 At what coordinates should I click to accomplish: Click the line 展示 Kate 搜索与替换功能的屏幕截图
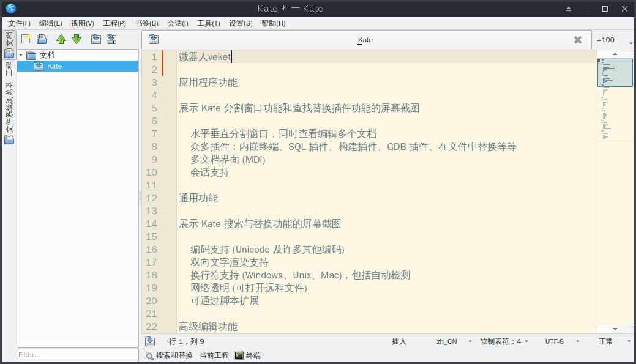click(x=260, y=224)
